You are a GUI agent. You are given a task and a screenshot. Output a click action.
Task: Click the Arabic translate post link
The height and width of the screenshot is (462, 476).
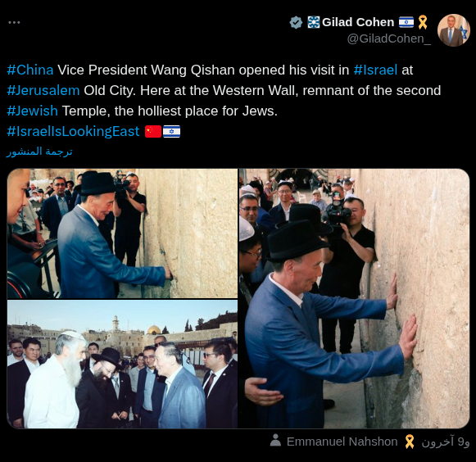point(39,152)
